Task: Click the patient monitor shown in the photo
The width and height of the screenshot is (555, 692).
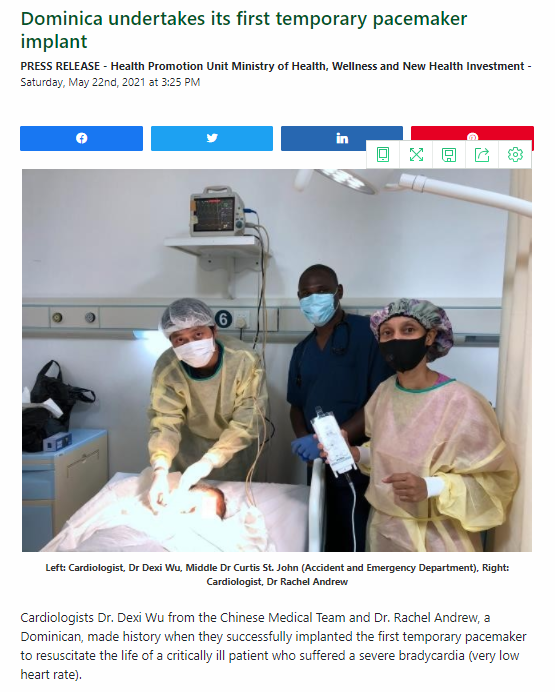Action: coord(218,212)
